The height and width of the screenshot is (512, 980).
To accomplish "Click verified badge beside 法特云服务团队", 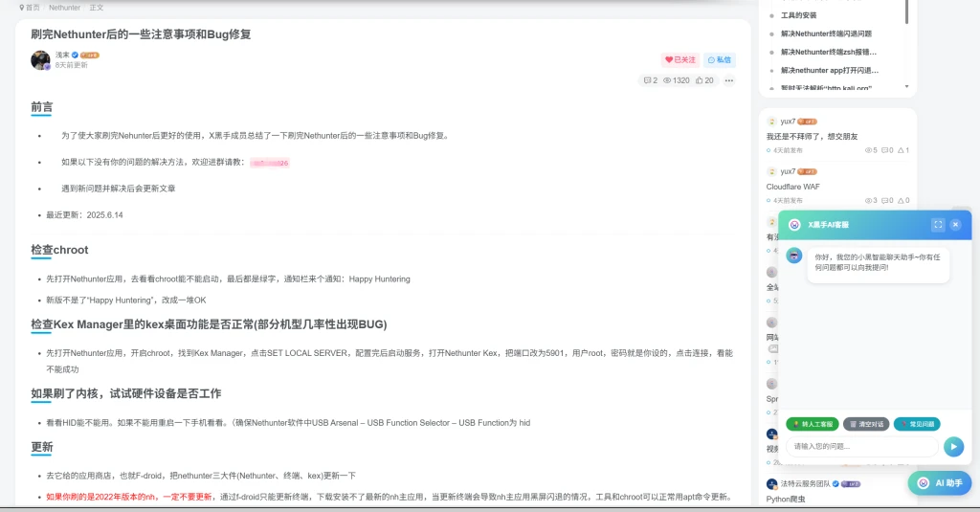I will point(835,484).
